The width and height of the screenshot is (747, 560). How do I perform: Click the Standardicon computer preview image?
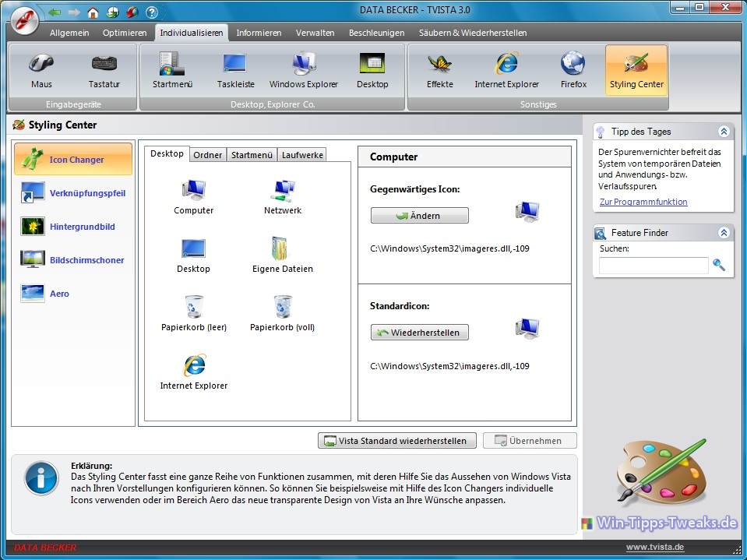527,329
